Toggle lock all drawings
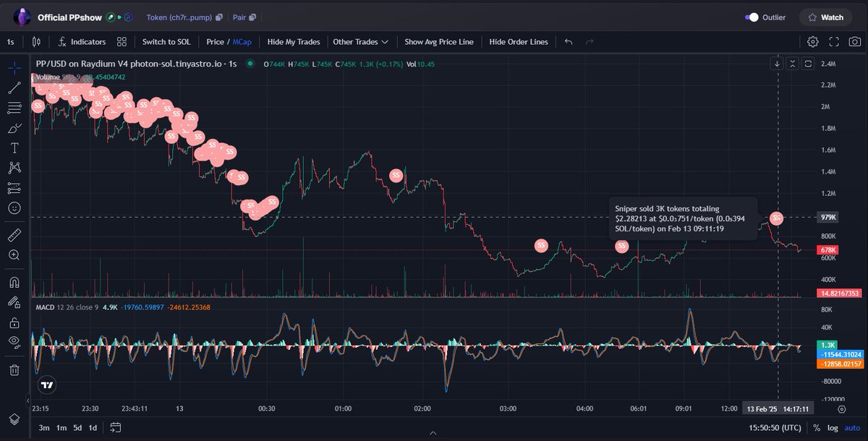 point(14,322)
